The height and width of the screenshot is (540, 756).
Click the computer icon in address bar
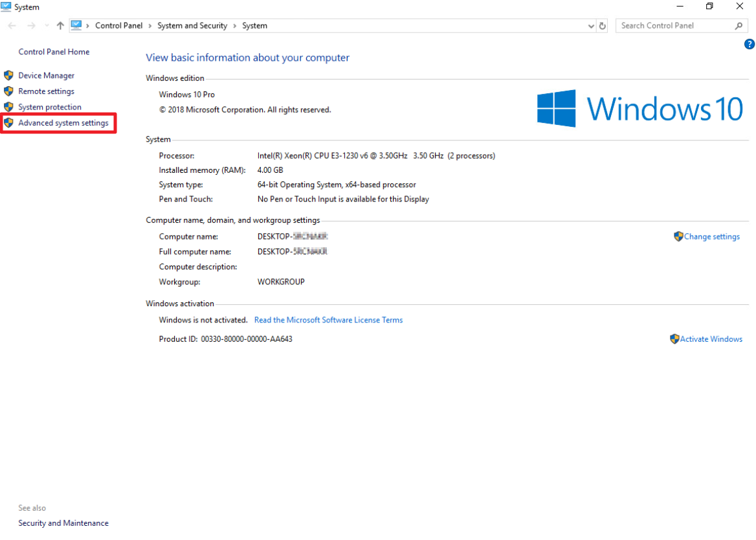(x=76, y=25)
